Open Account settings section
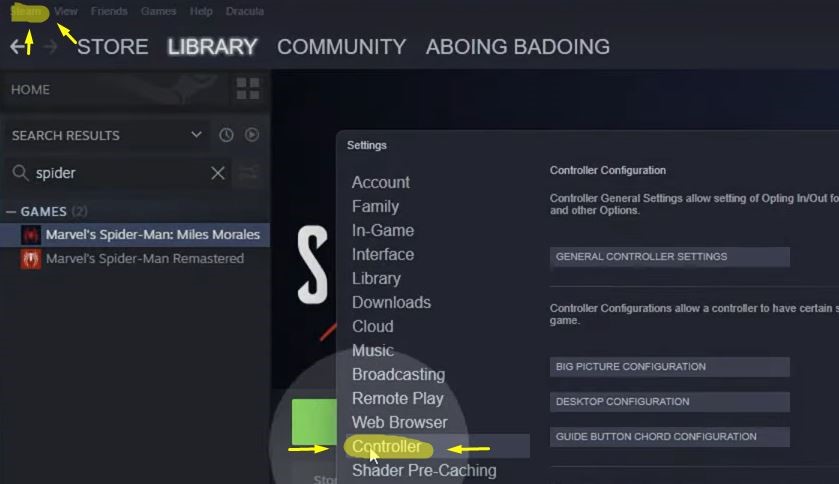The width and height of the screenshot is (839, 484). click(x=381, y=182)
